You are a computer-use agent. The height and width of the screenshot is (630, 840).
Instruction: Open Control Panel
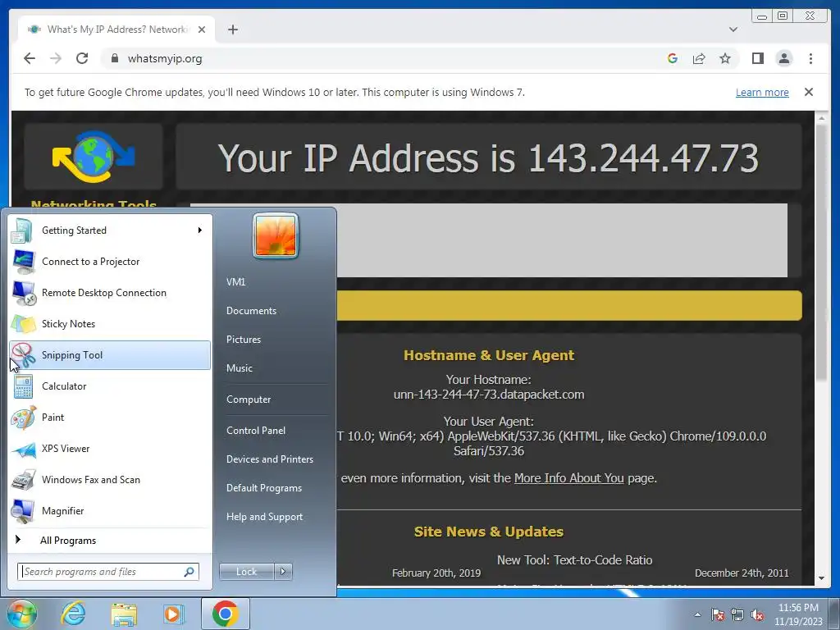pos(256,431)
